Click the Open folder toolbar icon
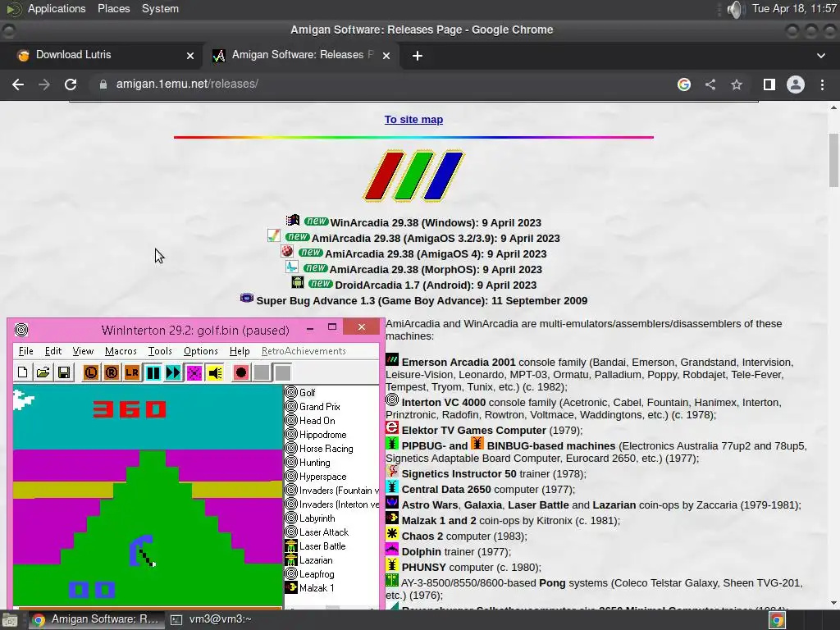Image resolution: width=840 pixels, height=630 pixels. click(x=43, y=372)
